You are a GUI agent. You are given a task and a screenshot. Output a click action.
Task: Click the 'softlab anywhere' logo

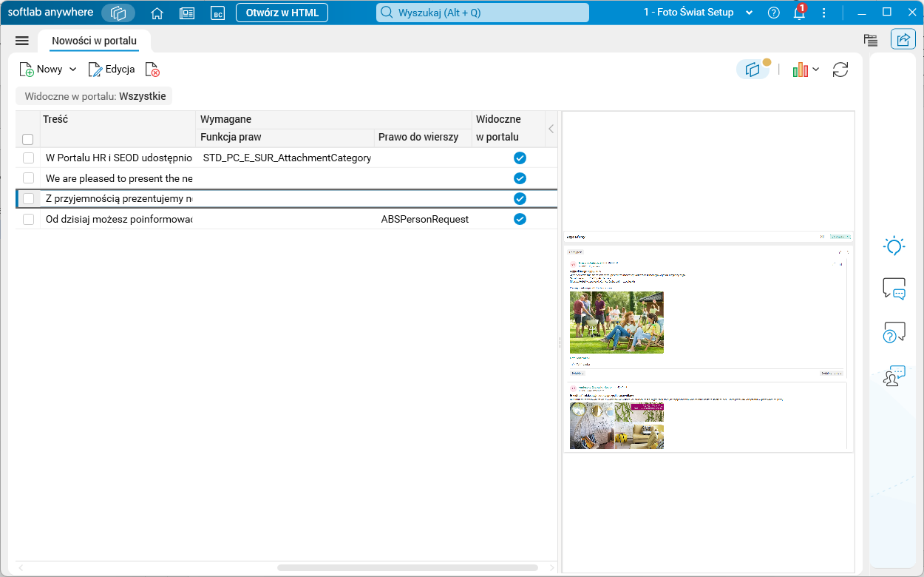point(51,12)
